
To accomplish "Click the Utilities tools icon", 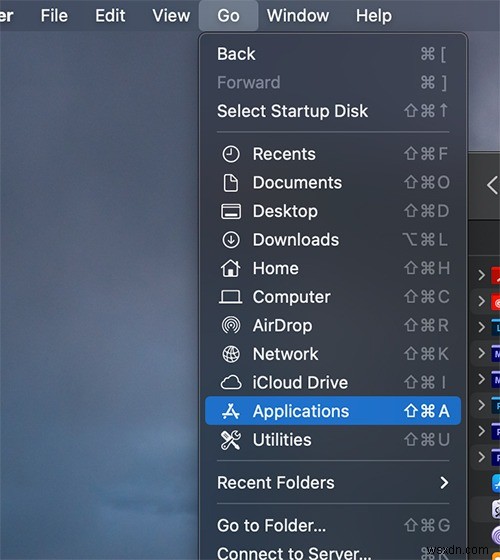I will click(231, 440).
